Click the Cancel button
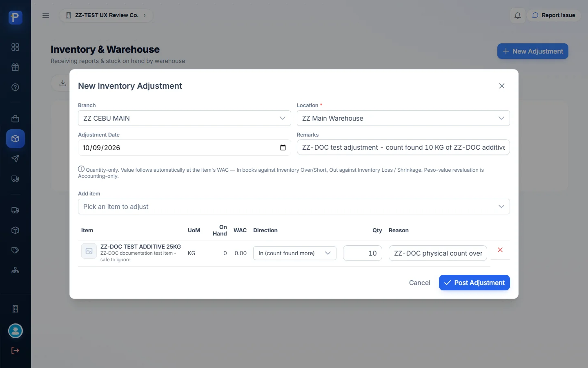Viewport: 588px width, 368px height. click(420, 283)
